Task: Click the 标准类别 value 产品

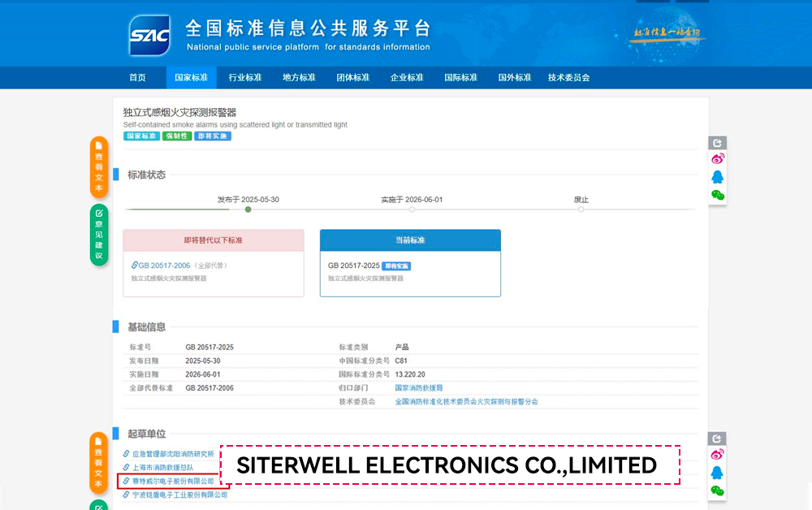Action: pyautogui.click(x=402, y=347)
